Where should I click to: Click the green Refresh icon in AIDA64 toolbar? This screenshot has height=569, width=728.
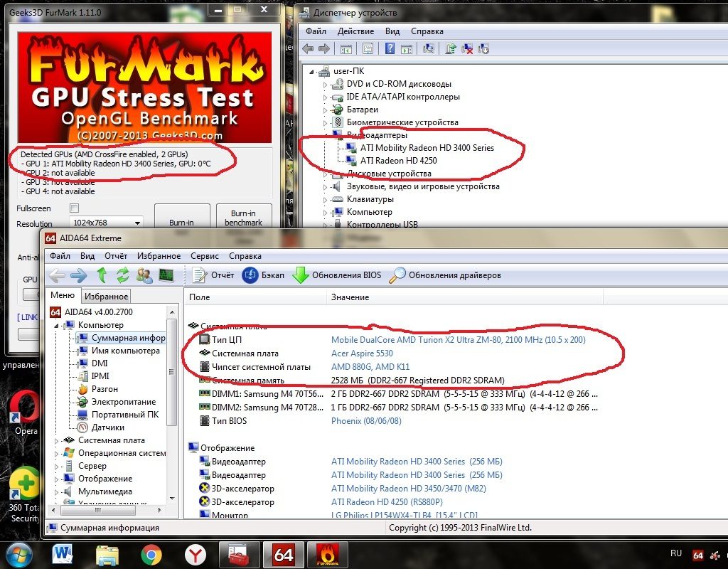[123, 275]
